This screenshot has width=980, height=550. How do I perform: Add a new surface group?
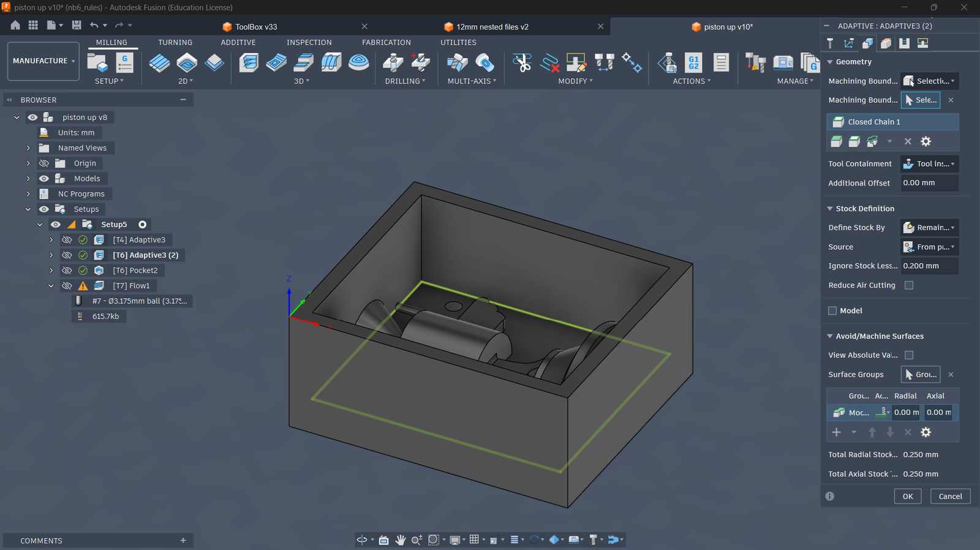point(836,432)
